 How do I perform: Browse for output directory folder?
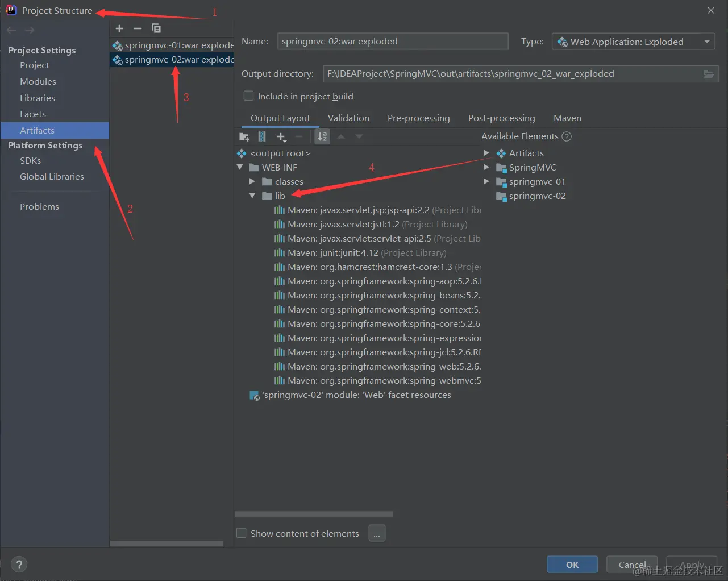[x=708, y=74]
